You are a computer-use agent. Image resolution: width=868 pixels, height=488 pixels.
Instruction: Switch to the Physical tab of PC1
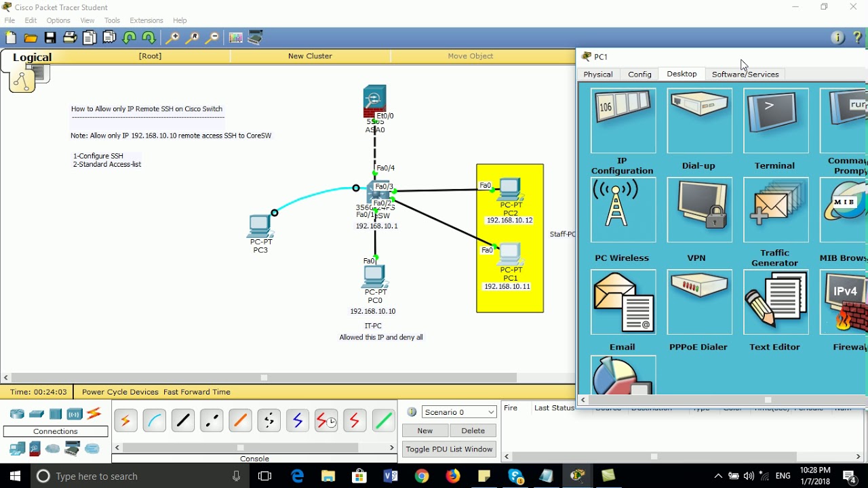598,74
